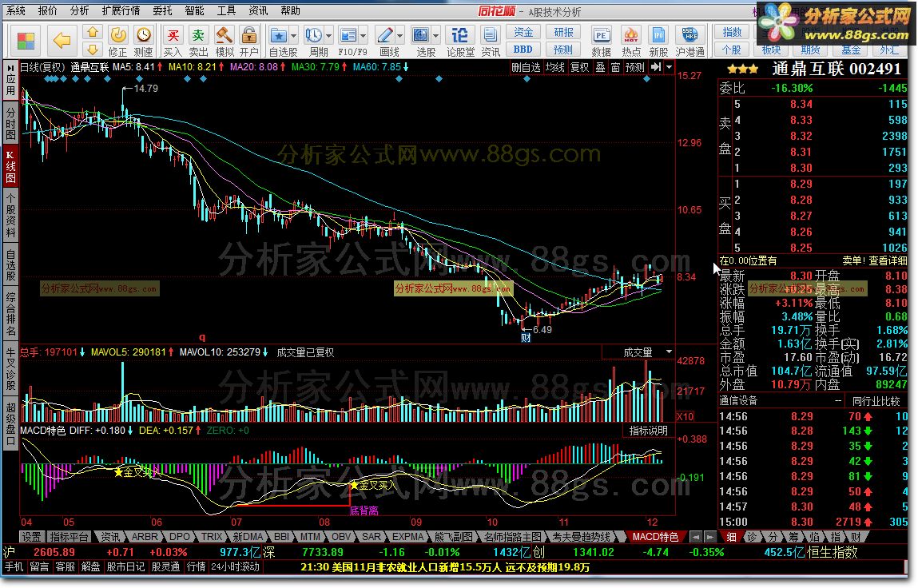The height and width of the screenshot is (588, 918).
Task: Click the 查看详细 link
Action: tap(888, 260)
